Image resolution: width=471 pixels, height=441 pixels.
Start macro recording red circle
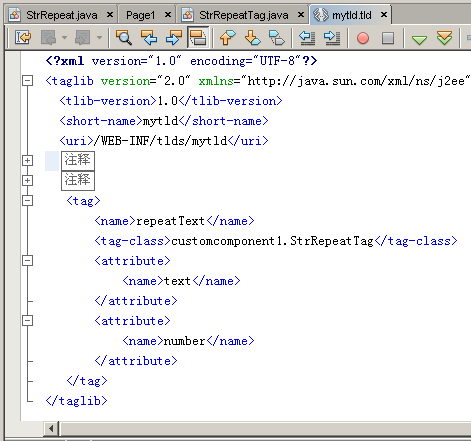pyautogui.click(x=363, y=38)
